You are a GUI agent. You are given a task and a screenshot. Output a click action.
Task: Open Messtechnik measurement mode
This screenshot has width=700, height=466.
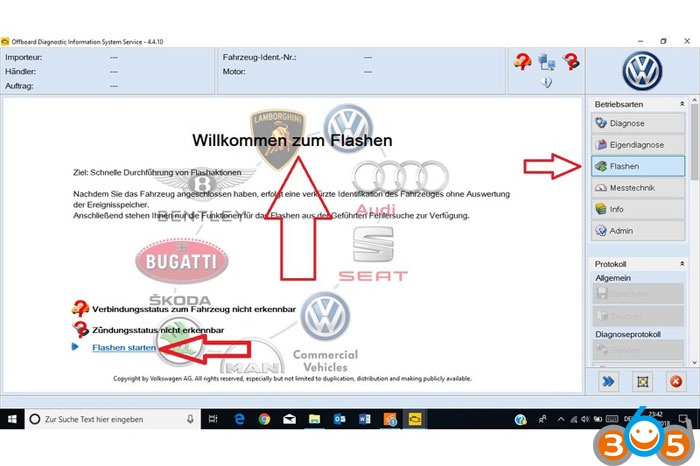tap(636, 188)
